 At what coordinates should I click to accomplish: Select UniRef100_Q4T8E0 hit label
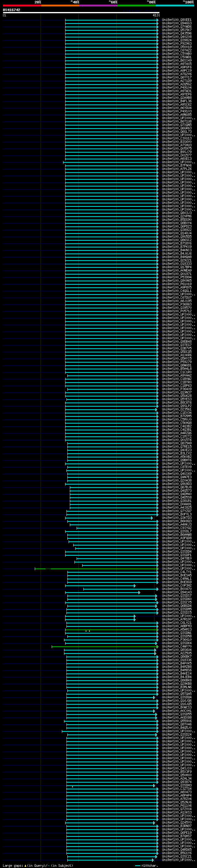176,558
